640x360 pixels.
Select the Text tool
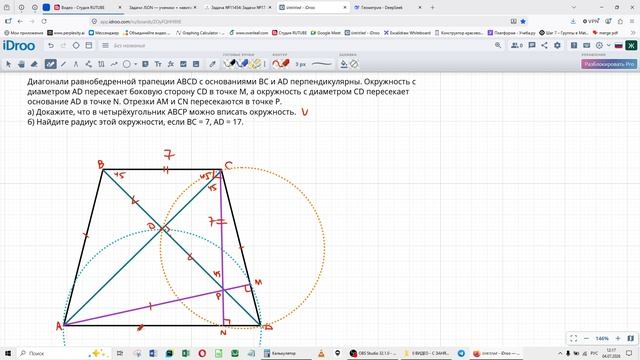coord(158,64)
